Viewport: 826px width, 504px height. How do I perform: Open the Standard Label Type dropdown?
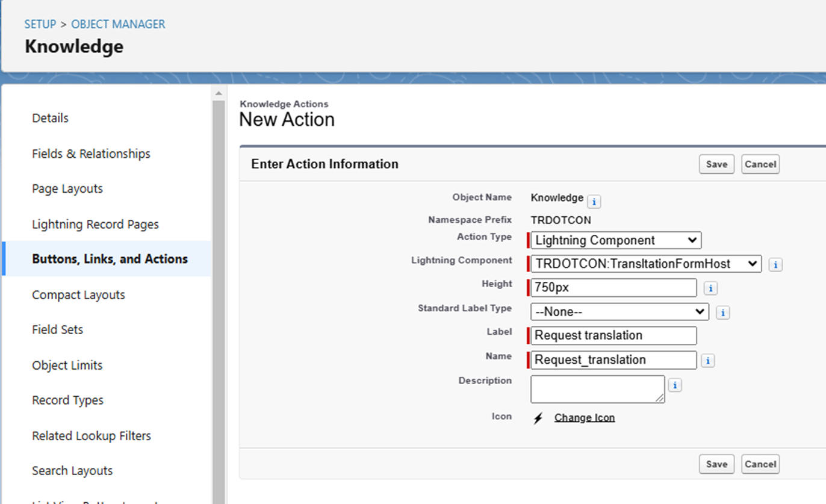[619, 312]
